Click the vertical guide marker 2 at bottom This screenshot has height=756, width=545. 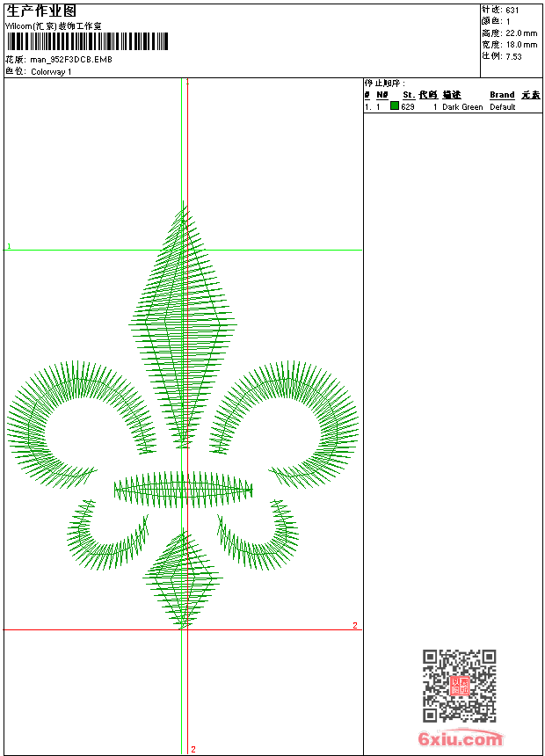(193, 750)
